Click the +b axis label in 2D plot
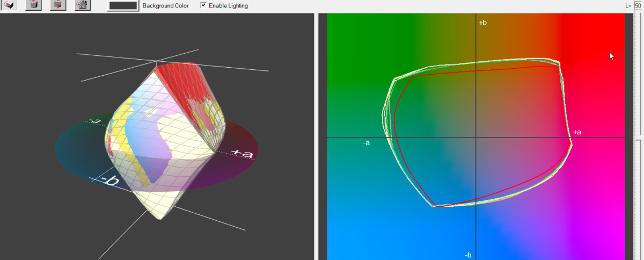644x260 pixels. [483, 23]
